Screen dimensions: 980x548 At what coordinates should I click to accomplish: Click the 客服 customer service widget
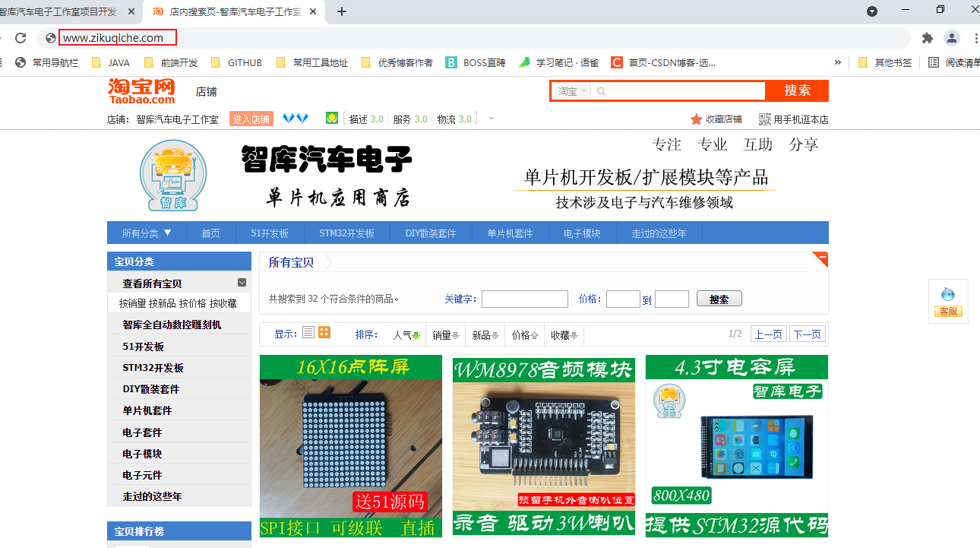tap(948, 302)
